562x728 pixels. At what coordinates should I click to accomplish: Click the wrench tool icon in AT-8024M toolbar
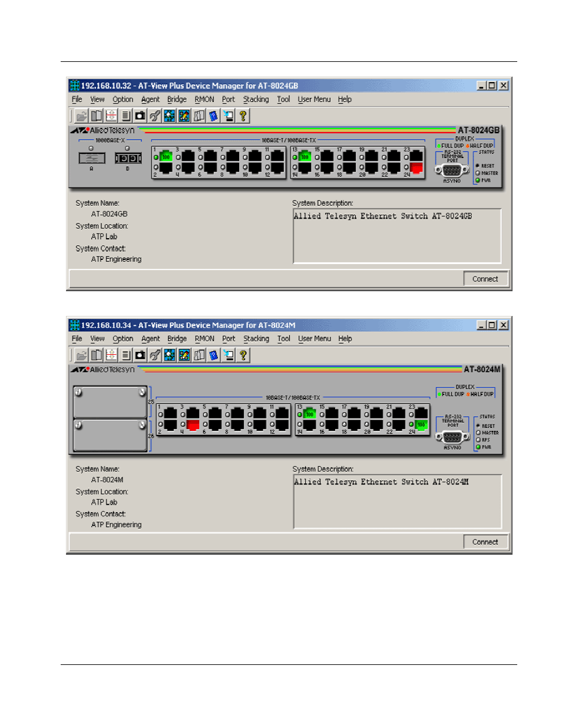(155, 355)
